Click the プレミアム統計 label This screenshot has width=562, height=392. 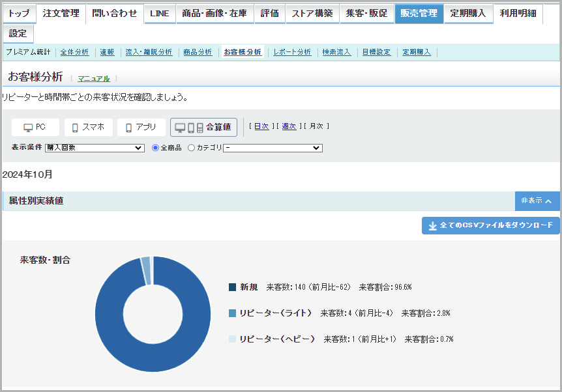[x=28, y=52]
